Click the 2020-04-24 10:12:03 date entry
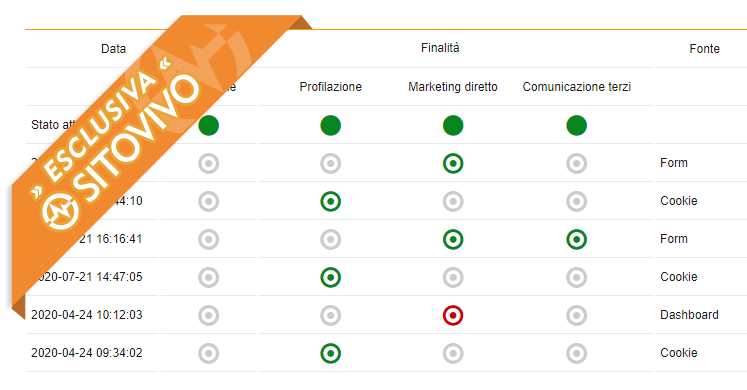The image size is (747, 390). (87, 315)
